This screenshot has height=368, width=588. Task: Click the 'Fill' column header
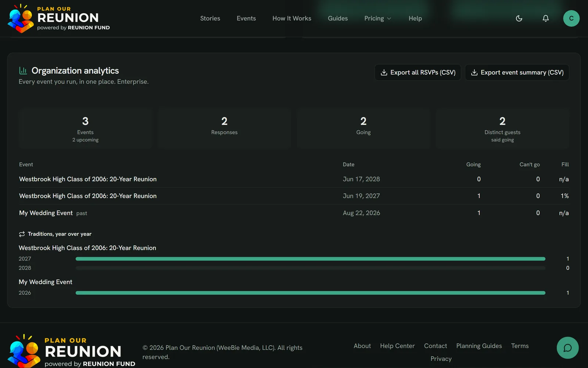tap(565, 164)
